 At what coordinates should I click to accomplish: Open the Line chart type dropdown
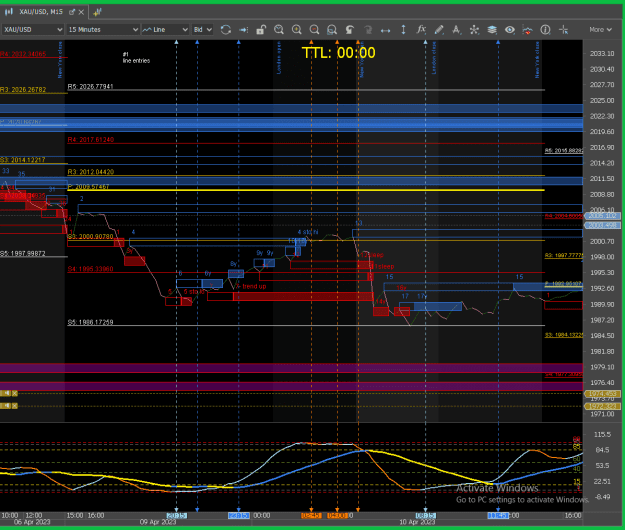165,29
